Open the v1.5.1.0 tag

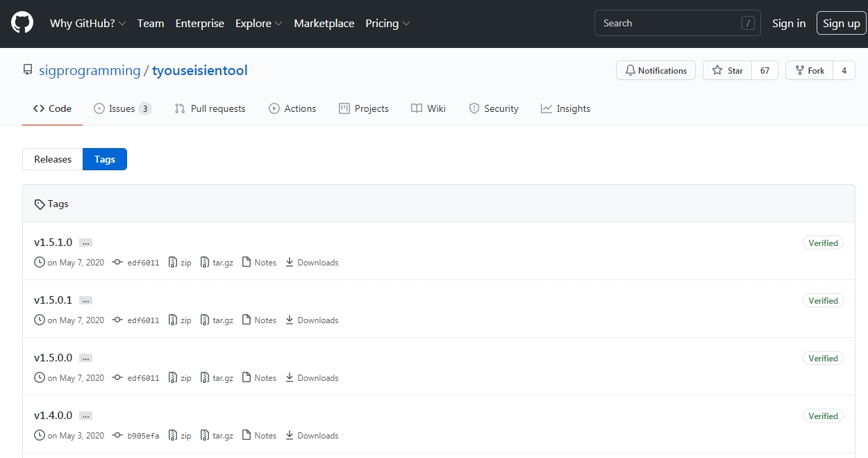53,243
